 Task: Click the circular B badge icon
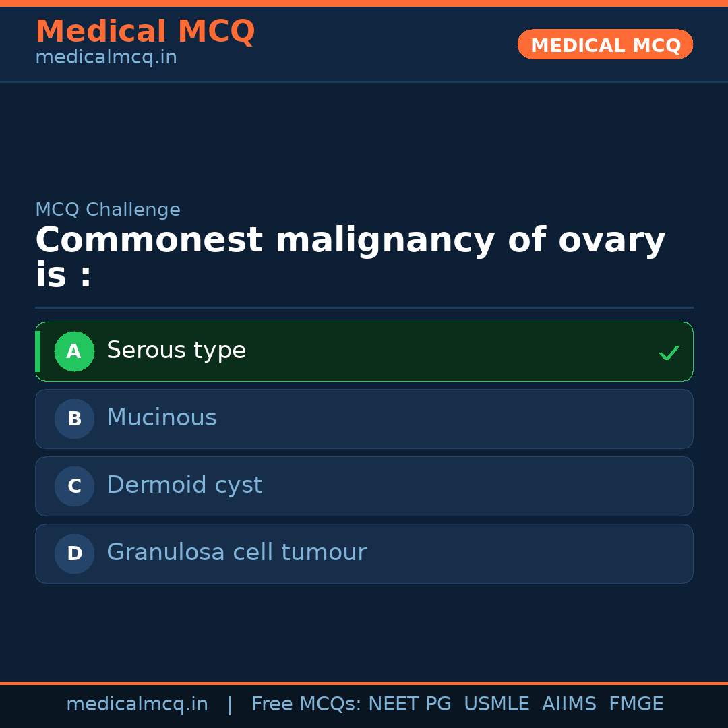tap(74, 419)
